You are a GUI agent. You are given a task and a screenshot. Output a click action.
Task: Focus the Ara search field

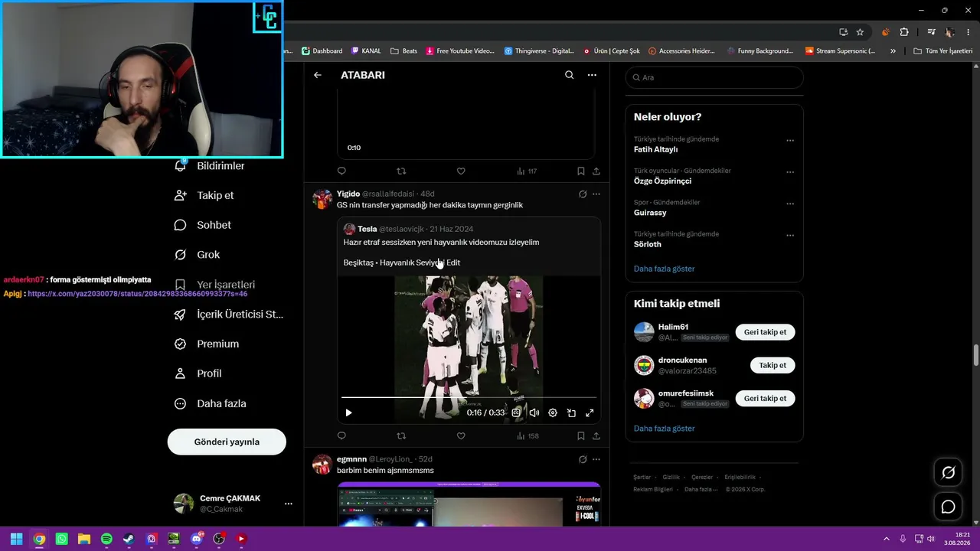pos(714,77)
